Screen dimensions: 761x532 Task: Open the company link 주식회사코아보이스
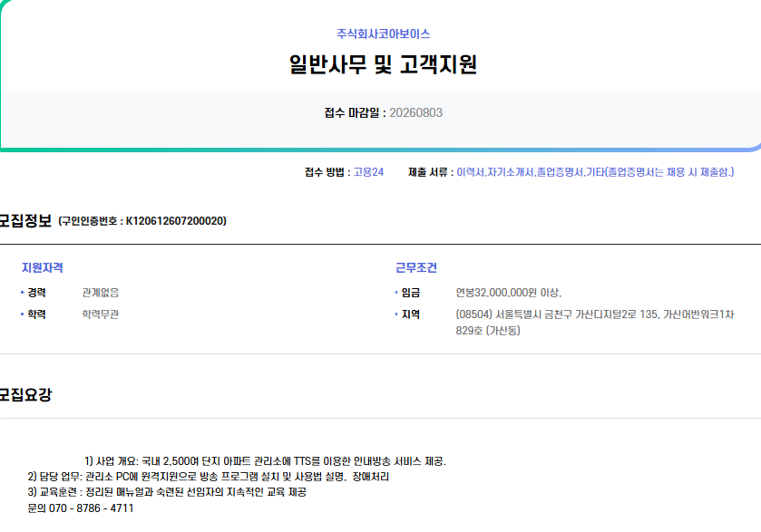384,34
